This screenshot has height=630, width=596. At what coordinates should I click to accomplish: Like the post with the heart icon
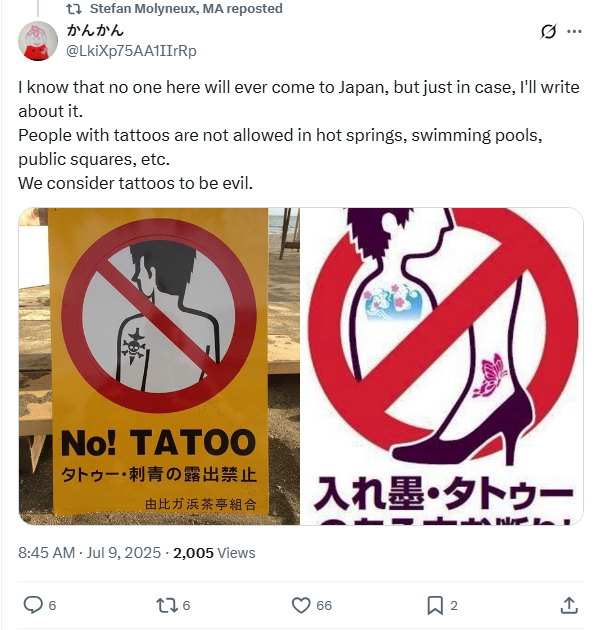click(301, 605)
